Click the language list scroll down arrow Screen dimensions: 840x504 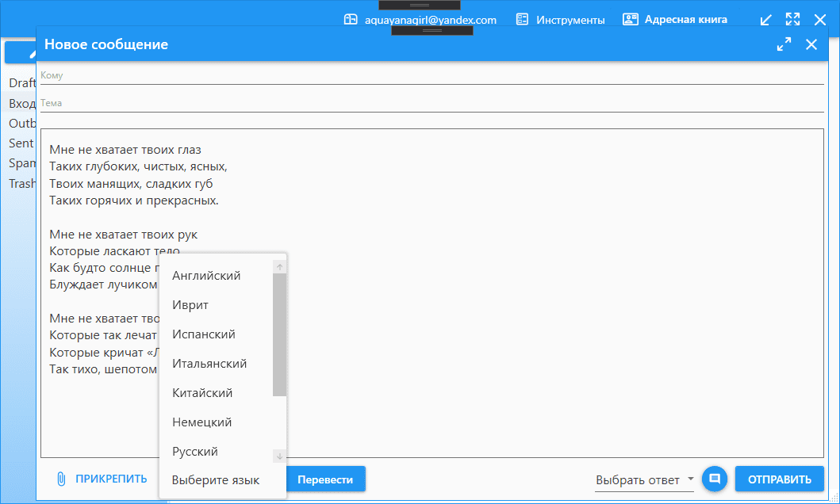point(280,456)
